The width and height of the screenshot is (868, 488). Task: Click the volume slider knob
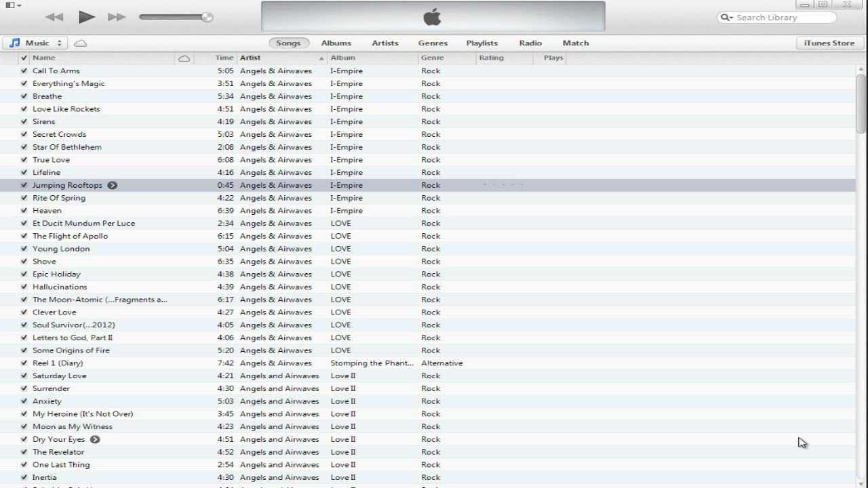click(207, 17)
